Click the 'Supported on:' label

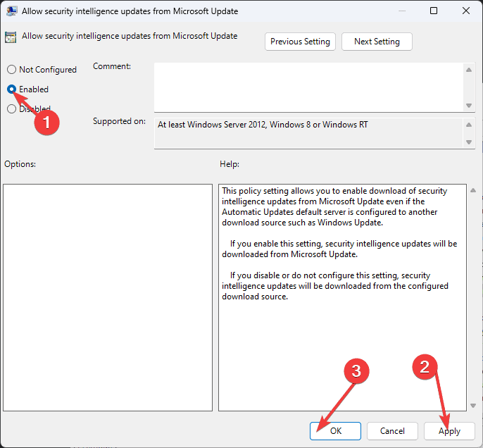click(119, 121)
